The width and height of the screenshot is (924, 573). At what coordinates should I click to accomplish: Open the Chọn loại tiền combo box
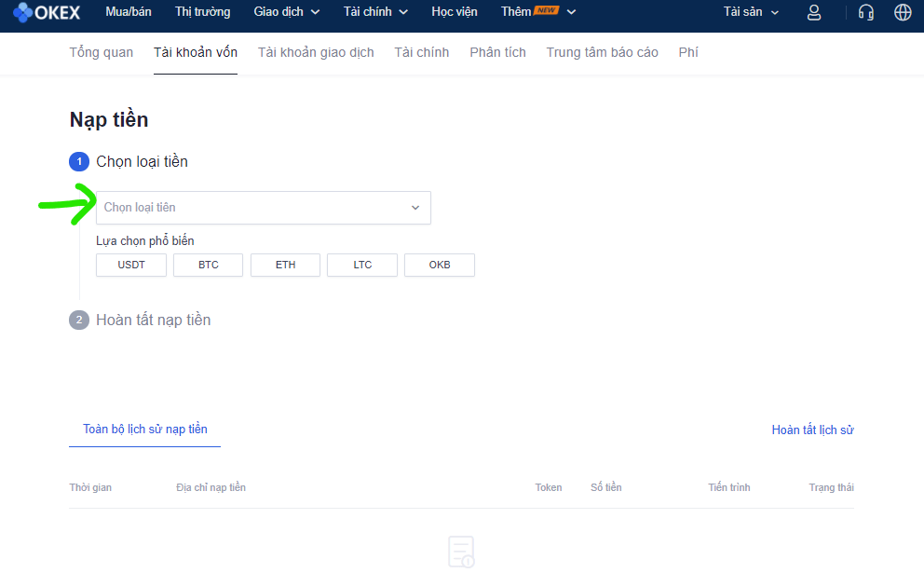tap(264, 208)
